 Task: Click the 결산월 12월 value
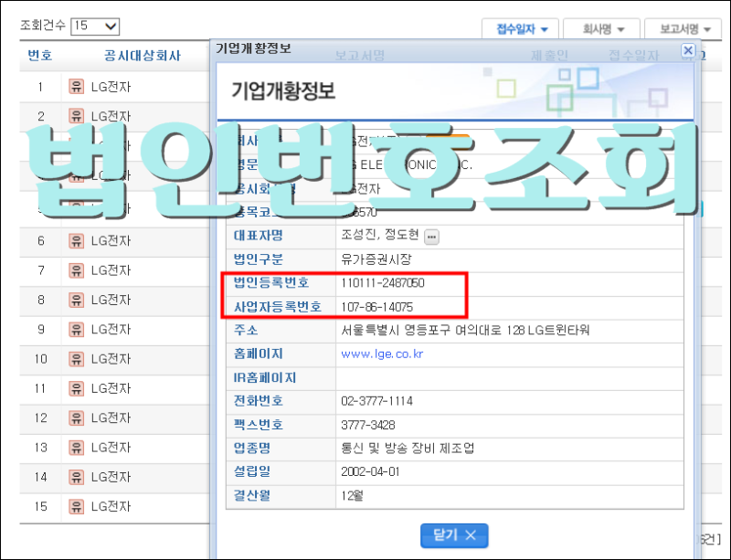pos(353,495)
